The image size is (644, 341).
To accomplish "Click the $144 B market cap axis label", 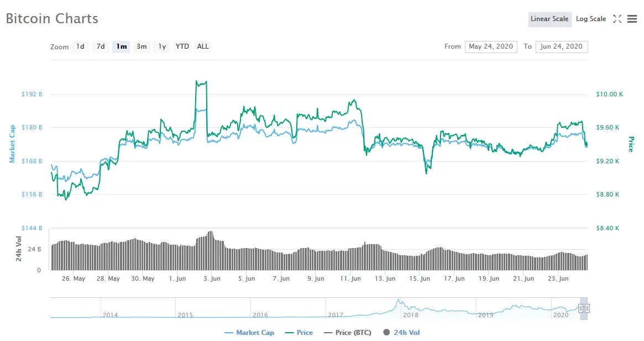I will point(32,228).
